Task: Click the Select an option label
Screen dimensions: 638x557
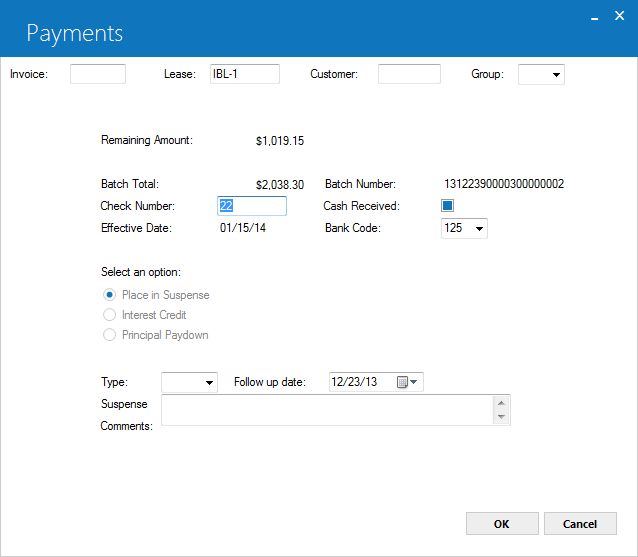Action: click(141, 272)
